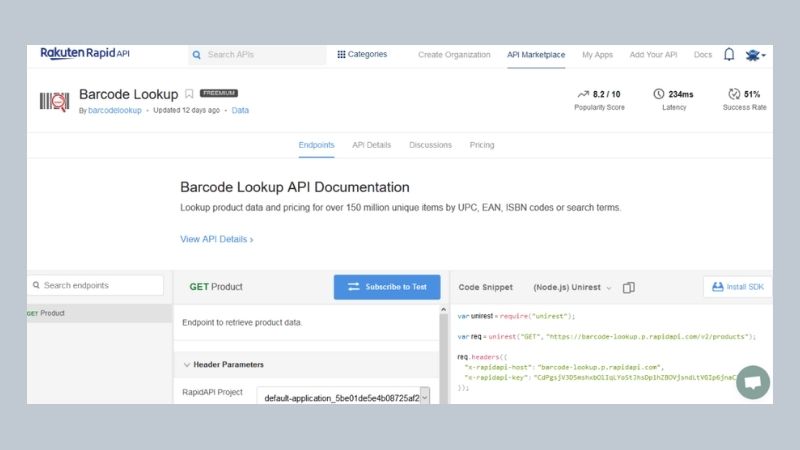Screen dimensions: 800x450
Task: Open My Apps
Action: click(x=597, y=55)
